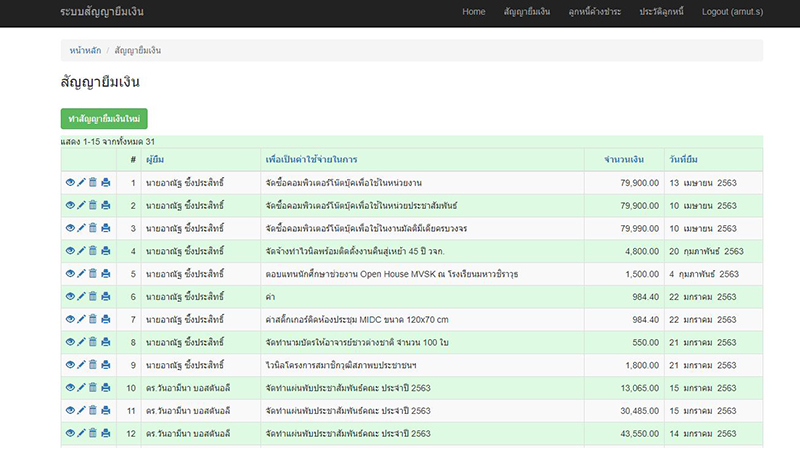
Task: Log out via Logout (amut.s)
Action: (732, 12)
